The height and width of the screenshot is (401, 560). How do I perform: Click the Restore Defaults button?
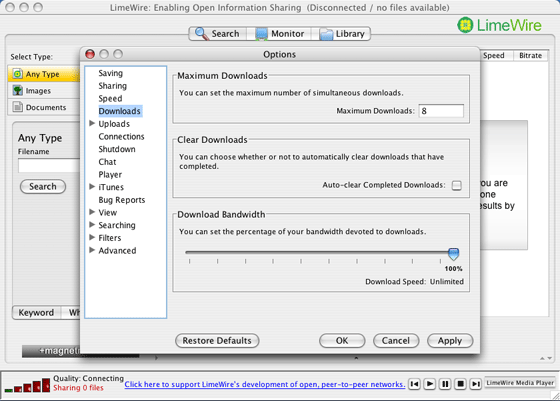click(217, 340)
